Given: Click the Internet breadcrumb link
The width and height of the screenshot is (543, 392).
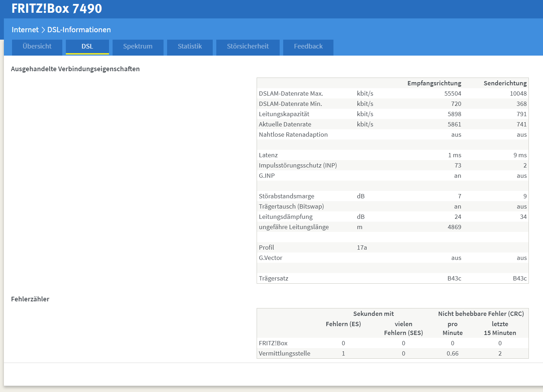Looking at the screenshot, I should [25, 30].
